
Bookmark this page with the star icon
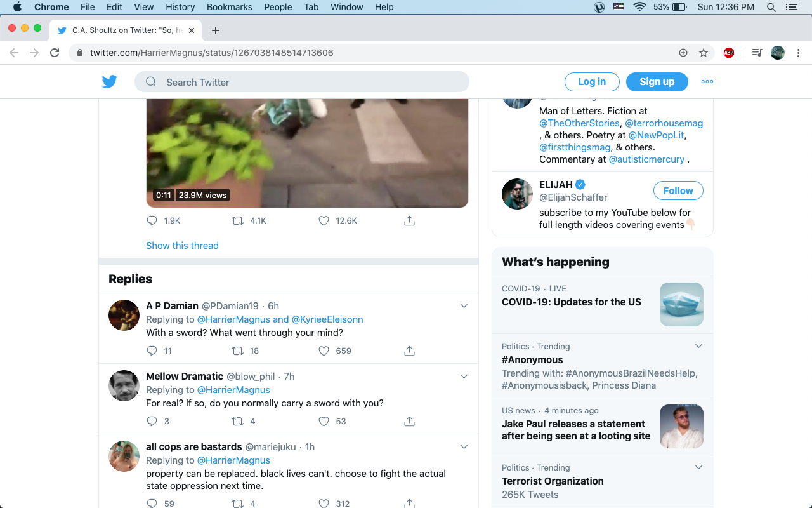(704, 53)
